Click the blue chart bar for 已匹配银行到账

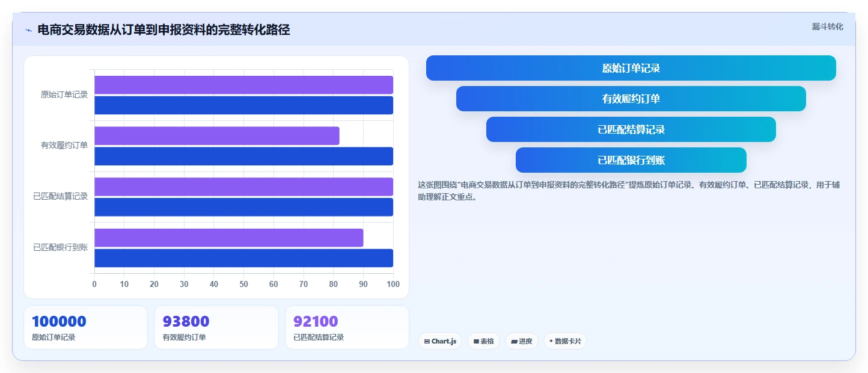point(243,258)
